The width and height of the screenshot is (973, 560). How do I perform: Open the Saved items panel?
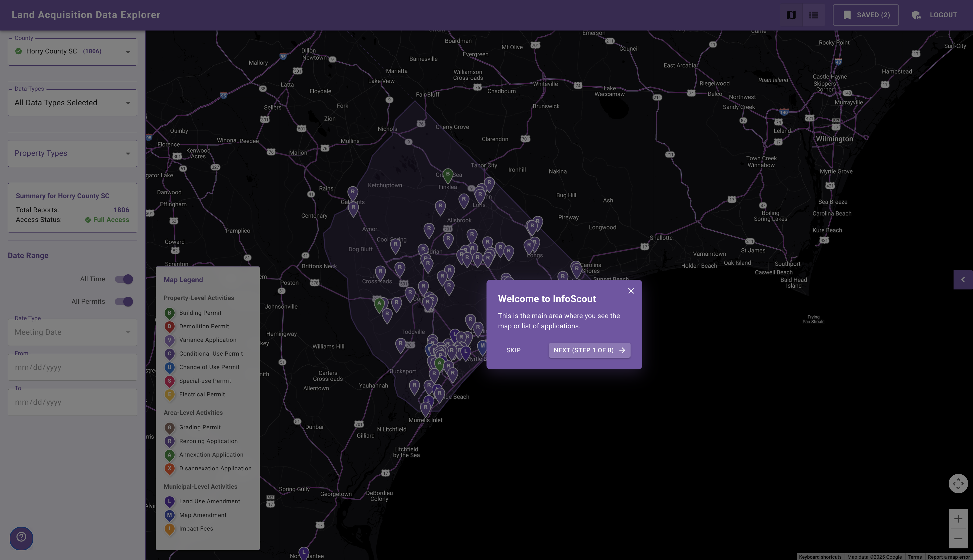pyautogui.click(x=866, y=15)
